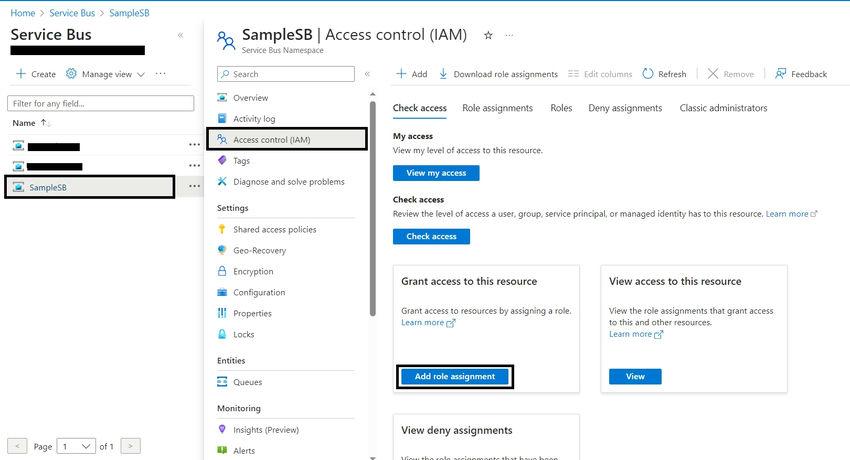Open the Tags menu item
Image resolution: width=850 pixels, height=460 pixels.
241,161
